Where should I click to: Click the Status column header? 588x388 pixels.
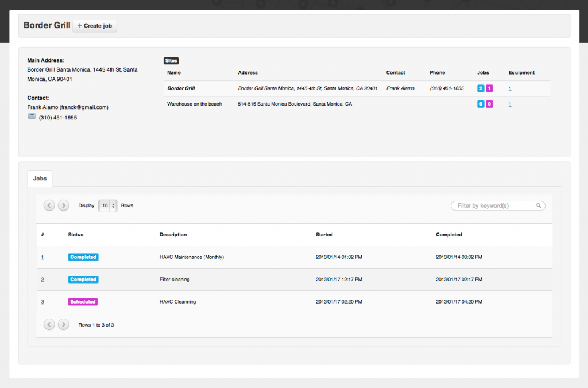(76, 235)
